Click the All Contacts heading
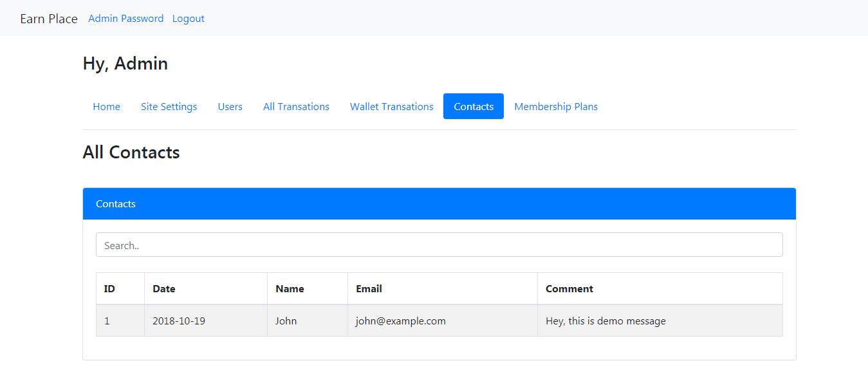Screen dimensions: 868x392 point(131,153)
